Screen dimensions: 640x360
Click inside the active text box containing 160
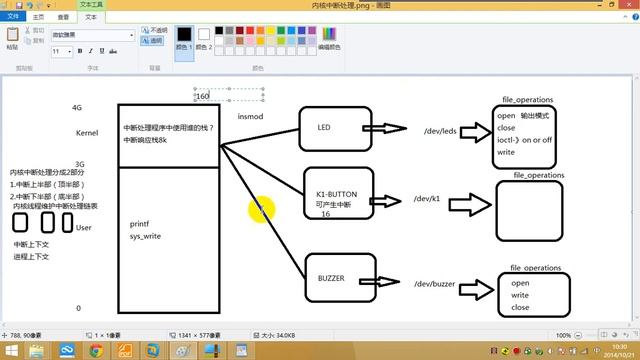(229, 95)
